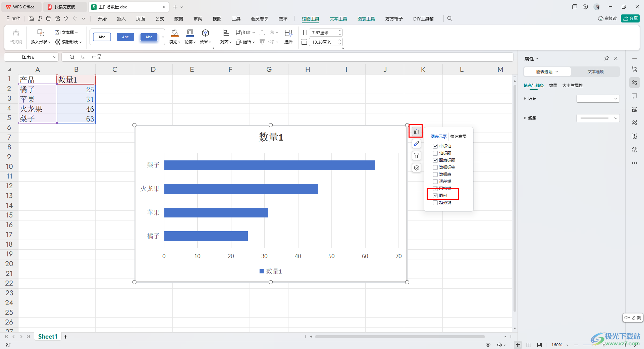Click the chart elements button beside chart

coord(416,132)
